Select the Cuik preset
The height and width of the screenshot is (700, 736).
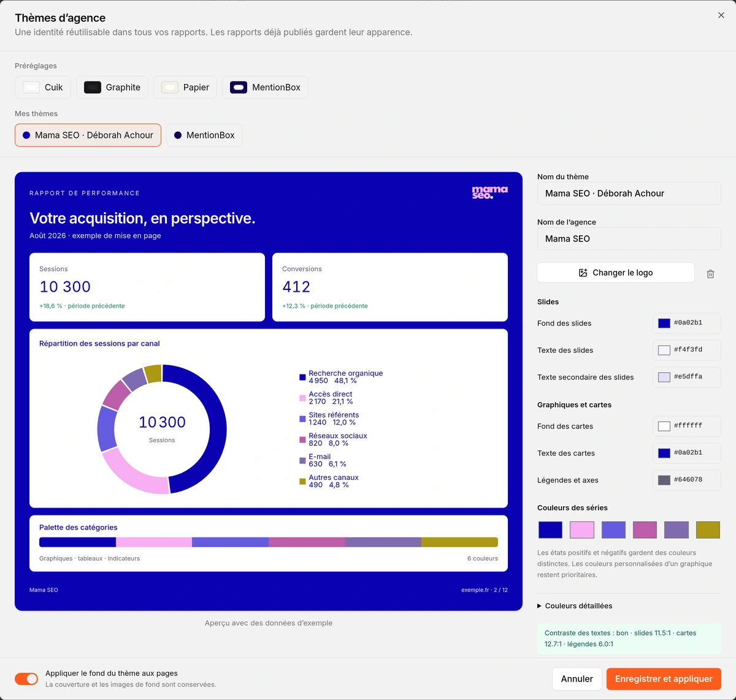point(43,87)
